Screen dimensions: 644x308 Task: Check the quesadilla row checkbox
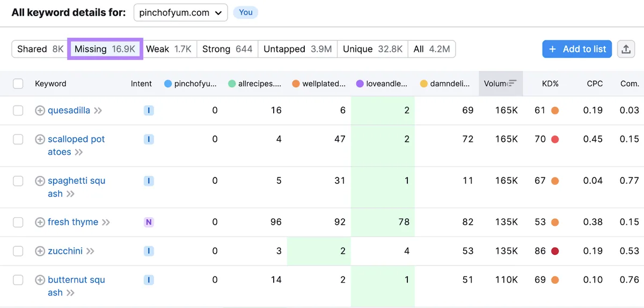[18, 110]
